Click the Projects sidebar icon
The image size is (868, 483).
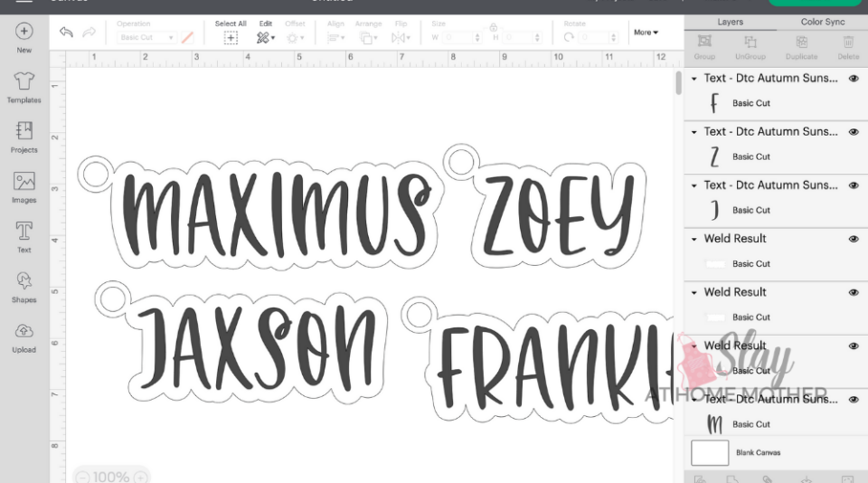24,136
